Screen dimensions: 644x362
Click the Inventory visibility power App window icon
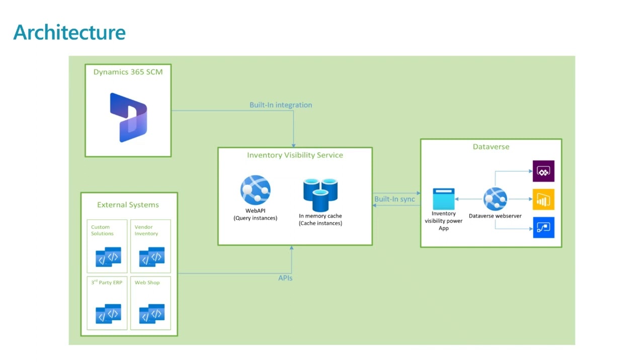point(444,199)
